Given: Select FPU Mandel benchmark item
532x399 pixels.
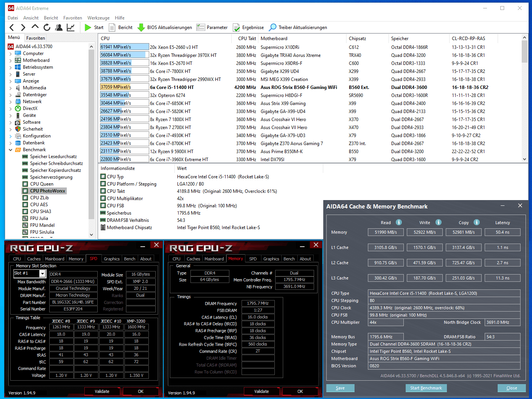Looking at the screenshot, I should [x=42, y=225].
